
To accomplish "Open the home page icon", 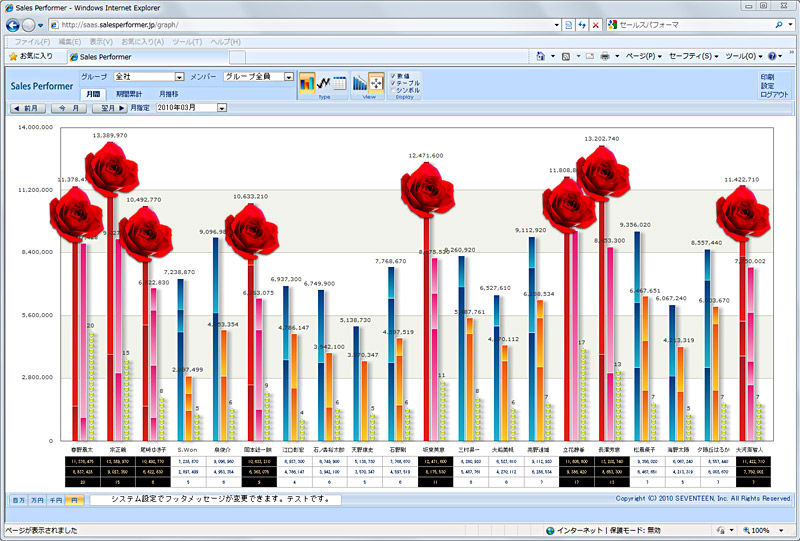I will point(540,56).
